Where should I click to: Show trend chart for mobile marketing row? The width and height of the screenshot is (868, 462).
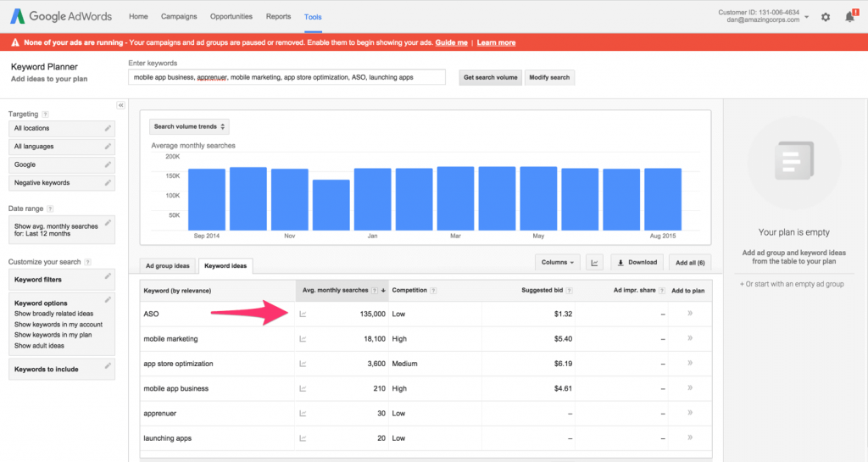pos(303,338)
